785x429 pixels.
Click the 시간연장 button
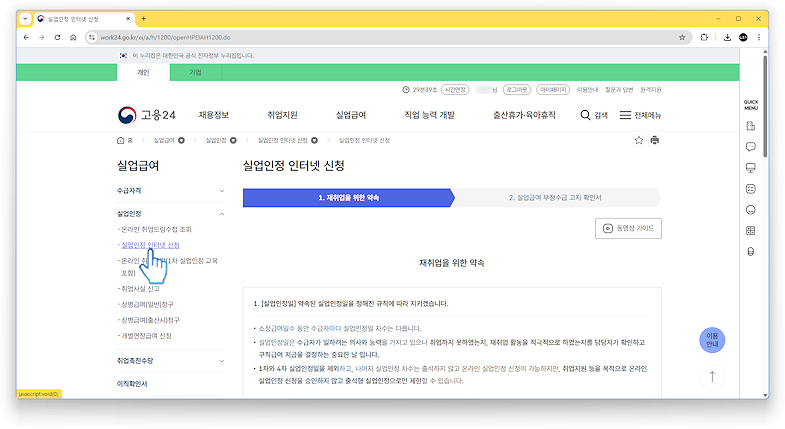[455, 90]
